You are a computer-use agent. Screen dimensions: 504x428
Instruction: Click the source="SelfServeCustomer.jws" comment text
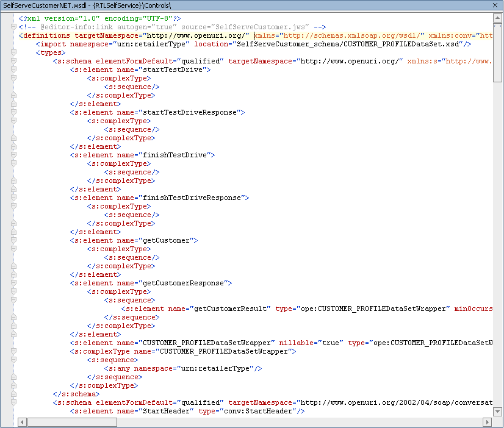[x=245, y=27]
